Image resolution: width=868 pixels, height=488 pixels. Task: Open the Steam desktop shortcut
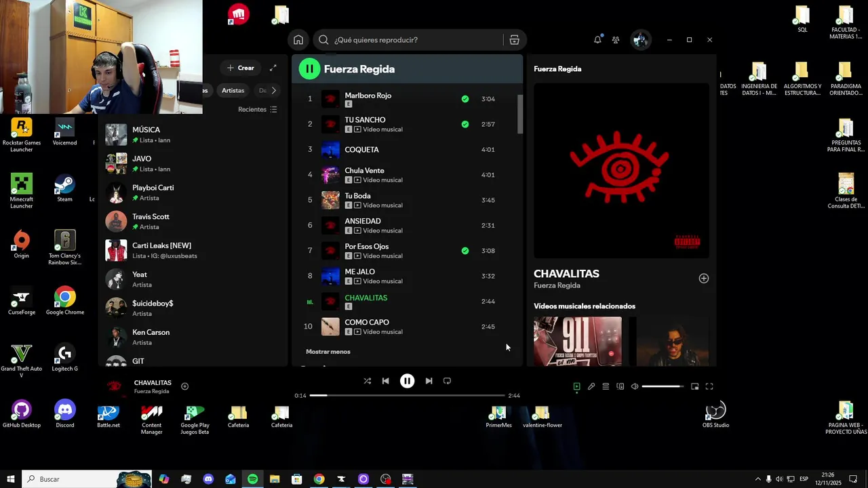click(x=64, y=188)
